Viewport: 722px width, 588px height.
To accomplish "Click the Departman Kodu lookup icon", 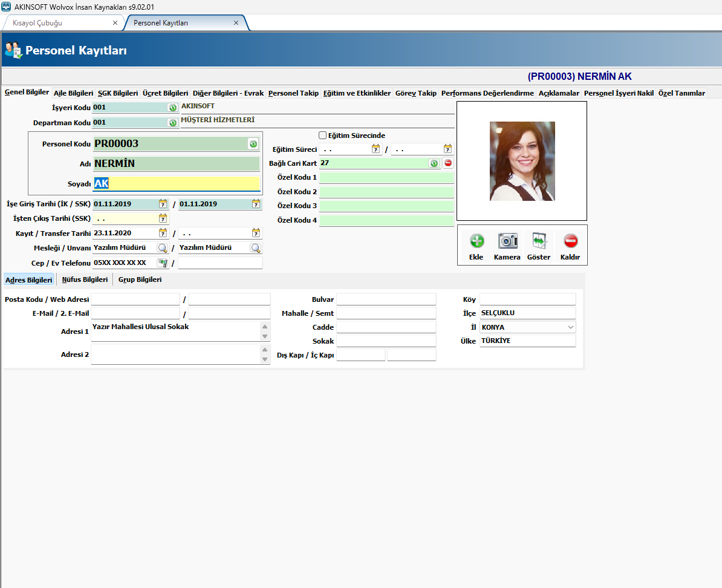I will coord(173,123).
